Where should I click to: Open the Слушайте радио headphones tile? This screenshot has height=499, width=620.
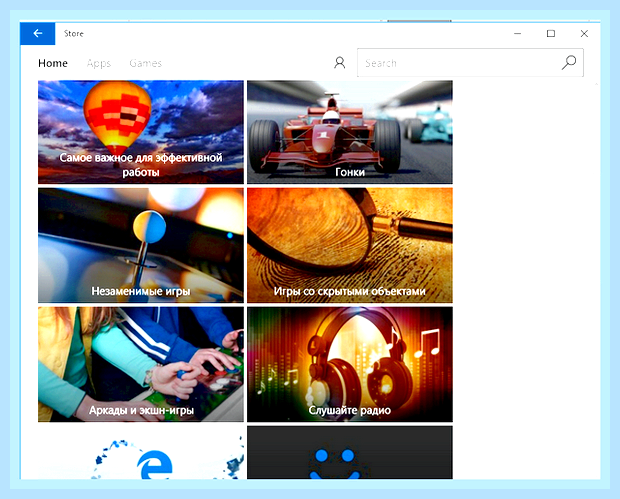tap(350, 364)
